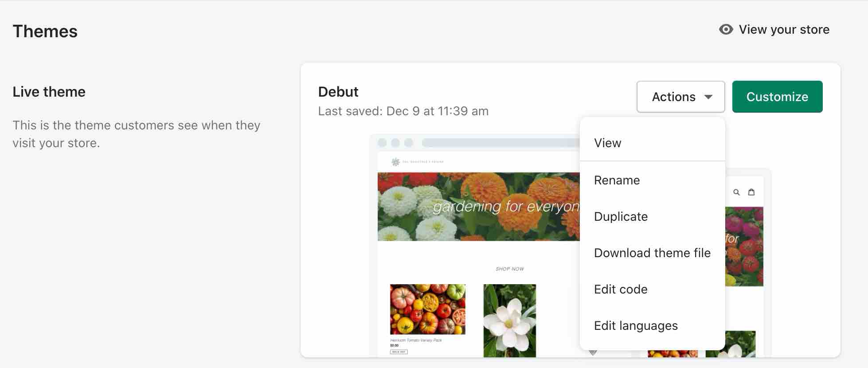Viewport: 868px width, 368px height.
Task: Click the eye icon beside View your store
Action: [x=725, y=29]
